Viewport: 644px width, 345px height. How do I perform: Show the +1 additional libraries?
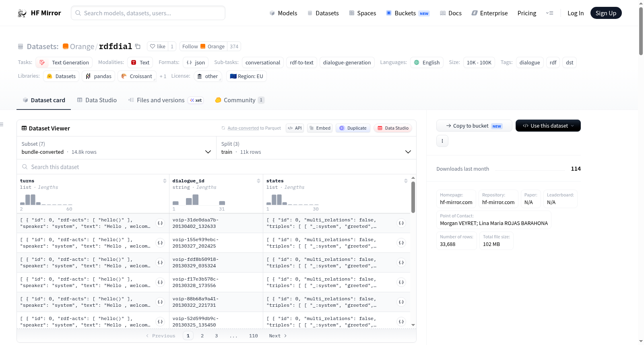[x=163, y=76]
